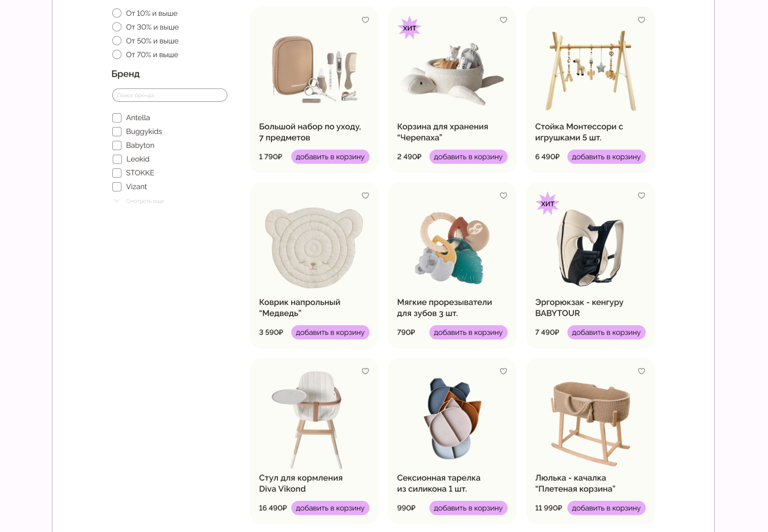Tick the Leokid brand checkbox
The image size is (768, 532).
pos(117,159)
